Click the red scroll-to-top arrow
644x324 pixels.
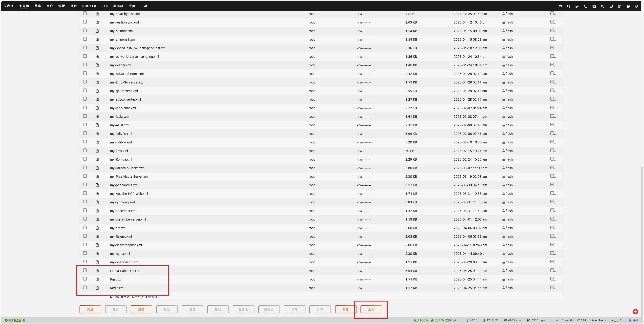[x=635, y=311]
